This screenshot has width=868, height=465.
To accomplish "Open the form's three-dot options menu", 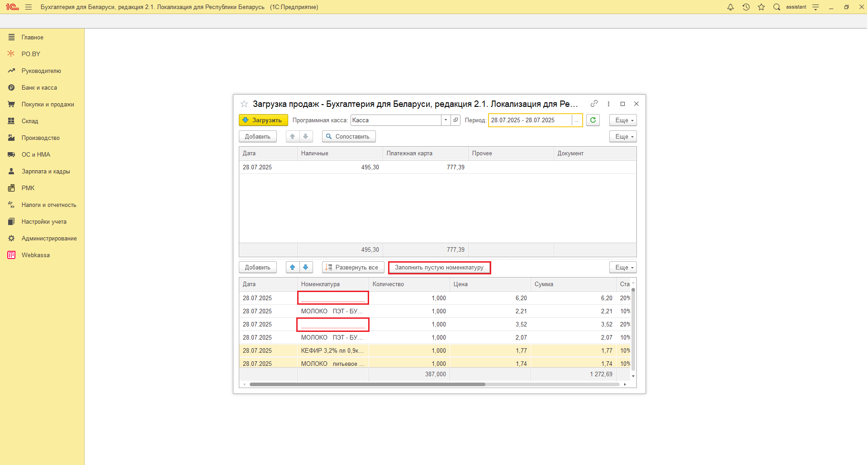I will pyautogui.click(x=608, y=104).
